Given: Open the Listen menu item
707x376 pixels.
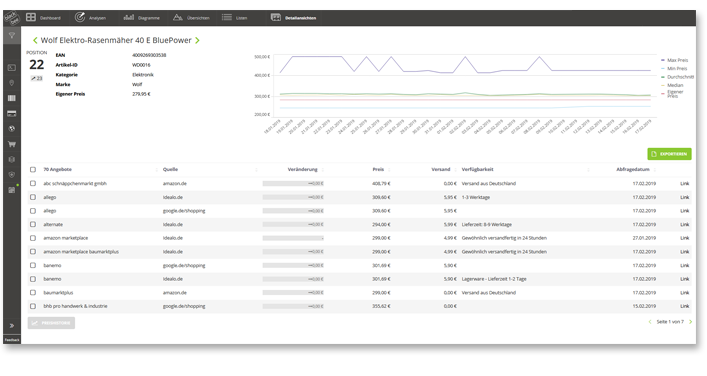Looking at the screenshot, I should (x=234, y=18).
